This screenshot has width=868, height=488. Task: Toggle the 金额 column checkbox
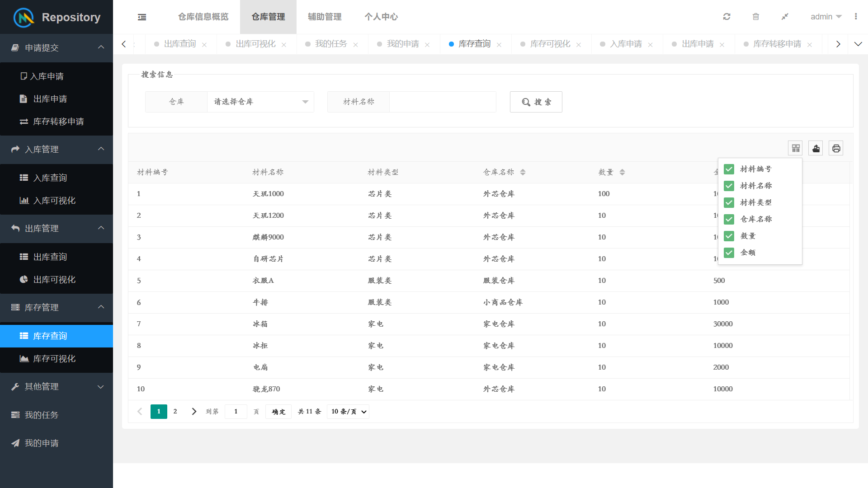click(729, 253)
